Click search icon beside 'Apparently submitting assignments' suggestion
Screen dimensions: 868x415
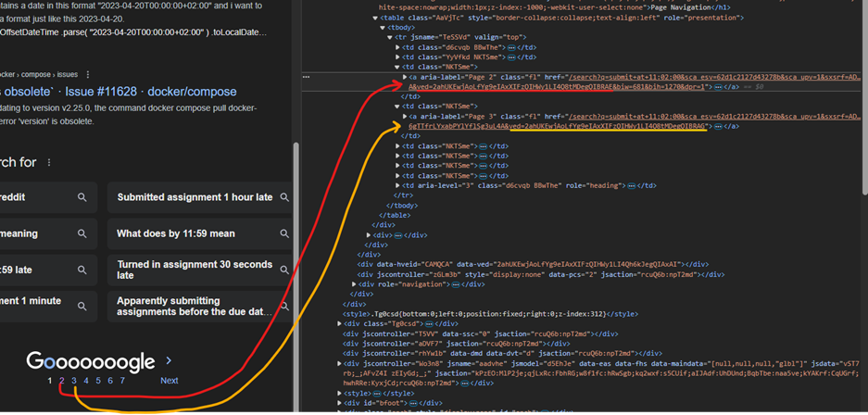coord(284,306)
